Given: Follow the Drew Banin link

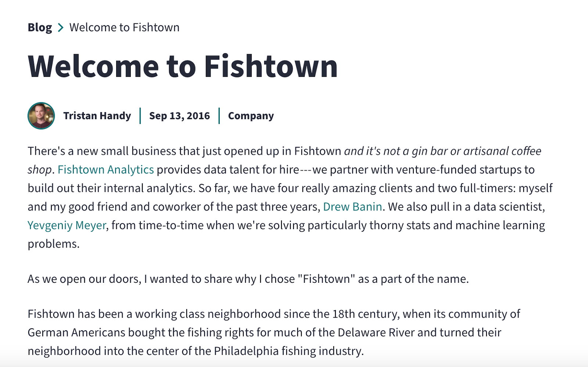Looking at the screenshot, I should click(x=352, y=207).
